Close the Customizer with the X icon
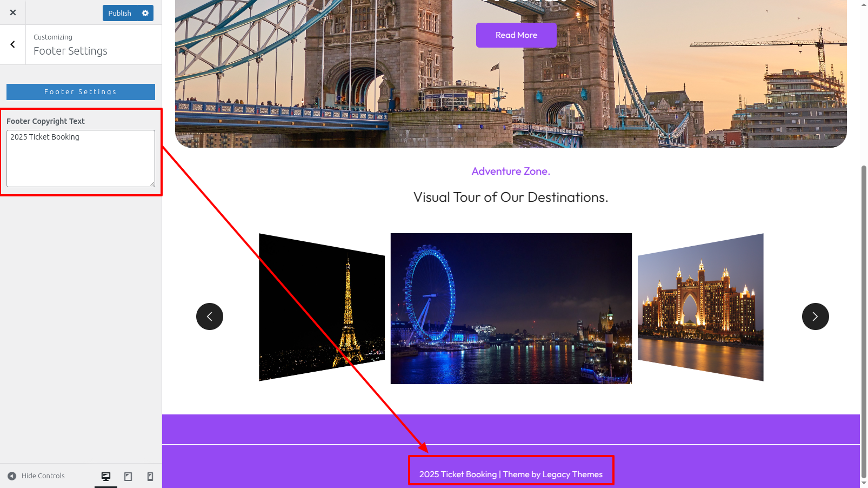This screenshot has width=868, height=488. [13, 12]
